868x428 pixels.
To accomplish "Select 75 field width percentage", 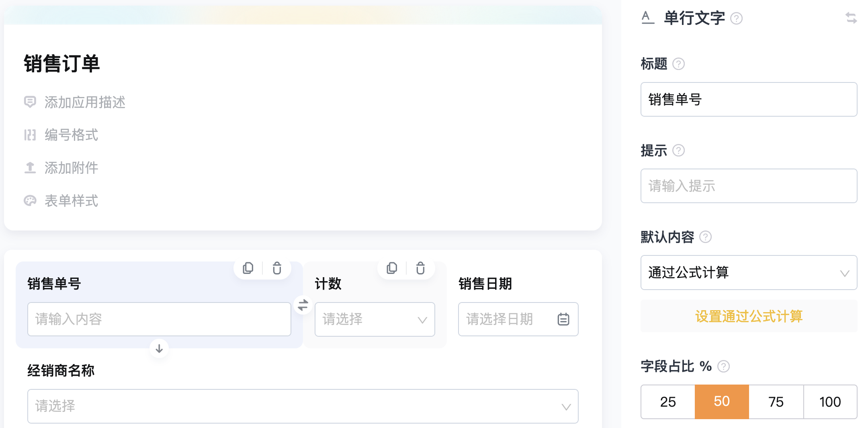I will click(776, 401).
